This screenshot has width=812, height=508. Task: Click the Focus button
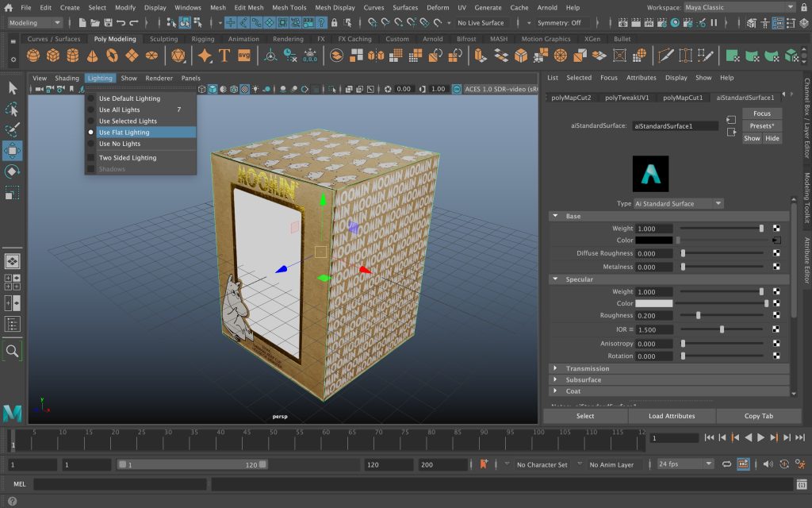[762, 114]
